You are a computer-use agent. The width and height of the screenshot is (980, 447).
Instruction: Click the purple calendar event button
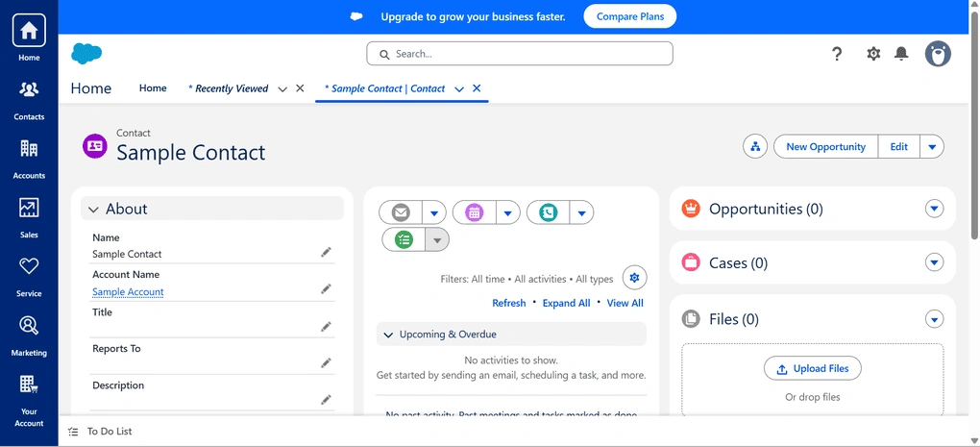(x=475, y=213)
